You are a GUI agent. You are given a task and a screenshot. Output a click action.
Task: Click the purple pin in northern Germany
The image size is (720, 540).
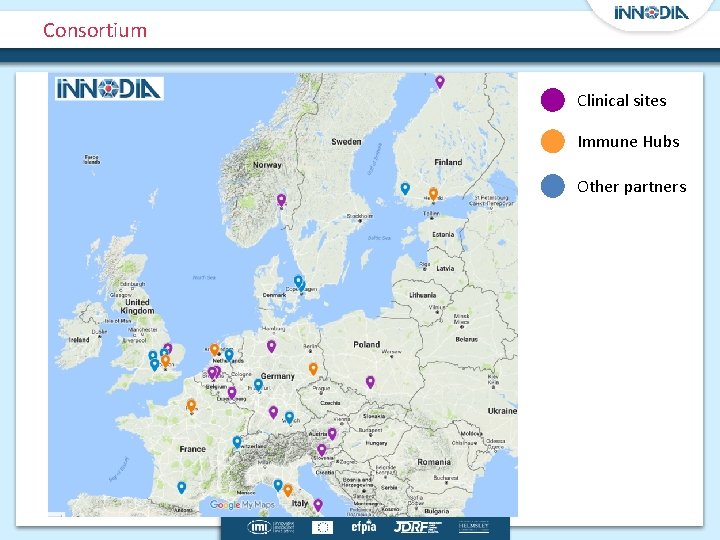pyautogui.click(x=271, y=346)
